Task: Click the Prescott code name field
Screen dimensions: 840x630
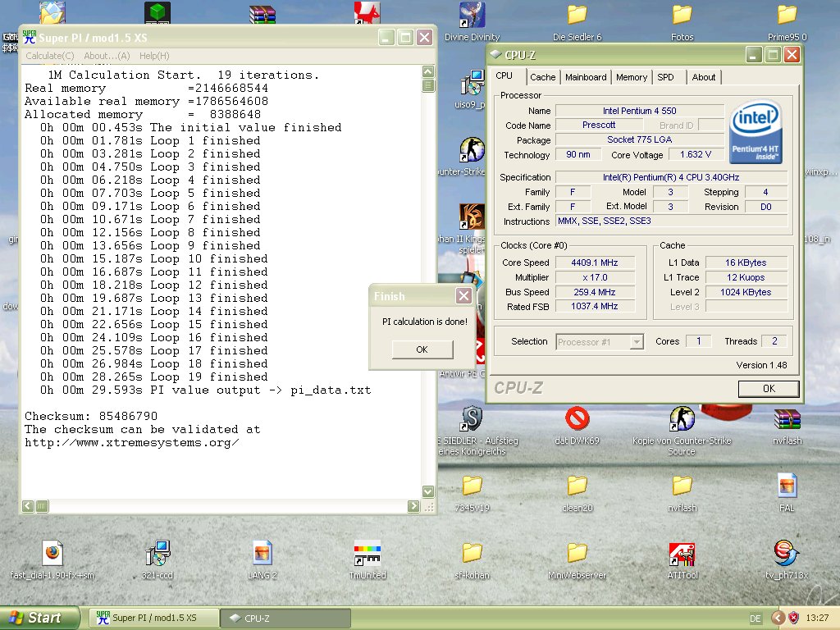Action: [x=599, y=125]
